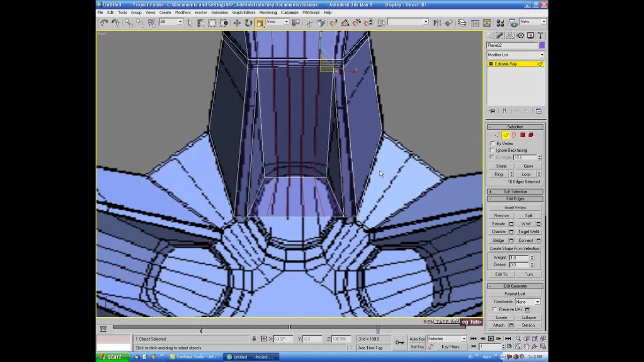Open Render Scene teapot icon
The width and height of the screenshot is (644, 362).
coord(513,23)
